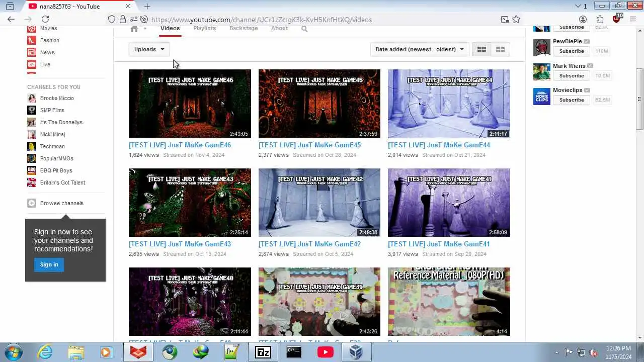Open News in the sidebar
Image resolution: width=644 pixels, height=362 pixels.
(x=47, y=52)
